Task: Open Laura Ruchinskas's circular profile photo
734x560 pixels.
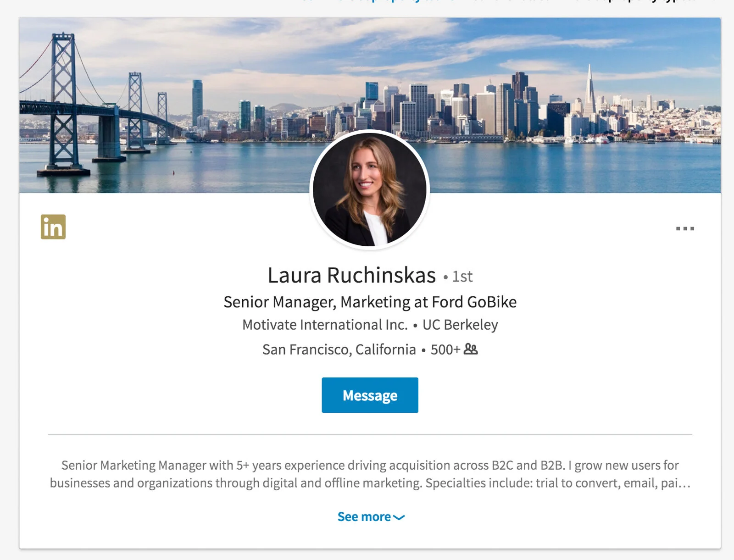Action: (370, 189)
